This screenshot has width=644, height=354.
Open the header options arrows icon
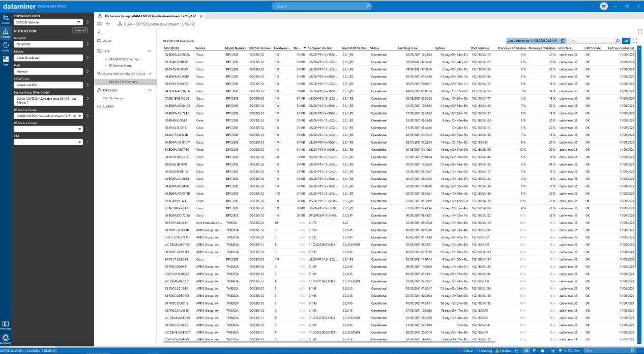coord(593,6)
